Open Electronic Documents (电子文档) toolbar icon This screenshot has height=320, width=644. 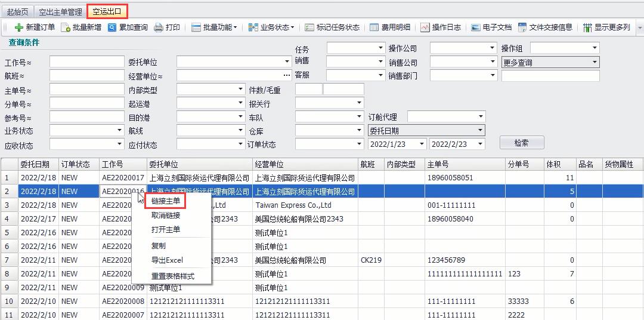(475, 27)
